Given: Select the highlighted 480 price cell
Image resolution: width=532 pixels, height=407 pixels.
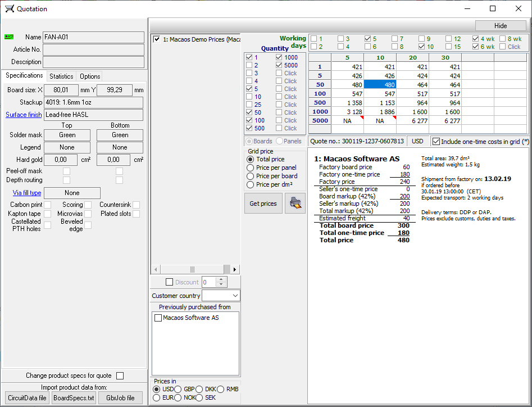Looking at the screenshot, I should click(x=380, y=85).
